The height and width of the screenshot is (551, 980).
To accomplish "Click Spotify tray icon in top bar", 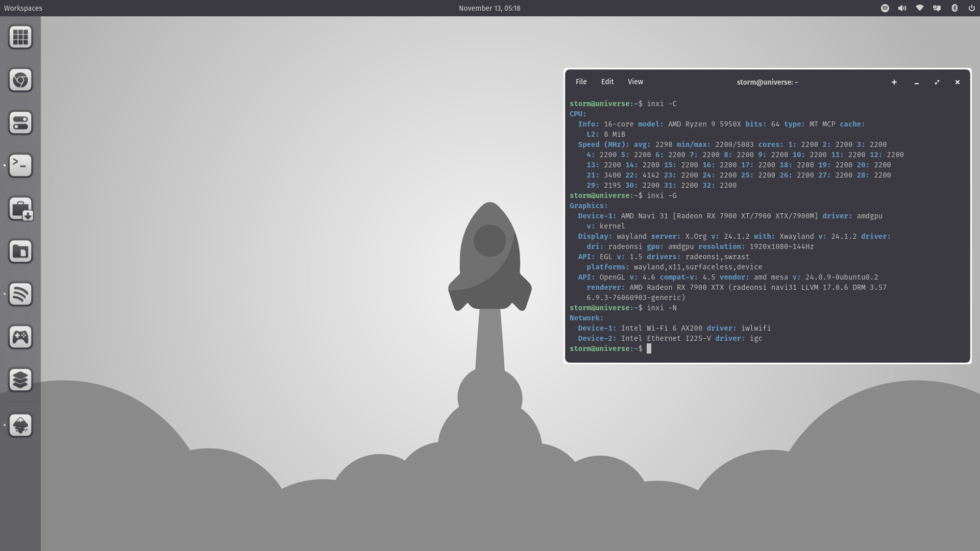I will click(x=885, y=8).
